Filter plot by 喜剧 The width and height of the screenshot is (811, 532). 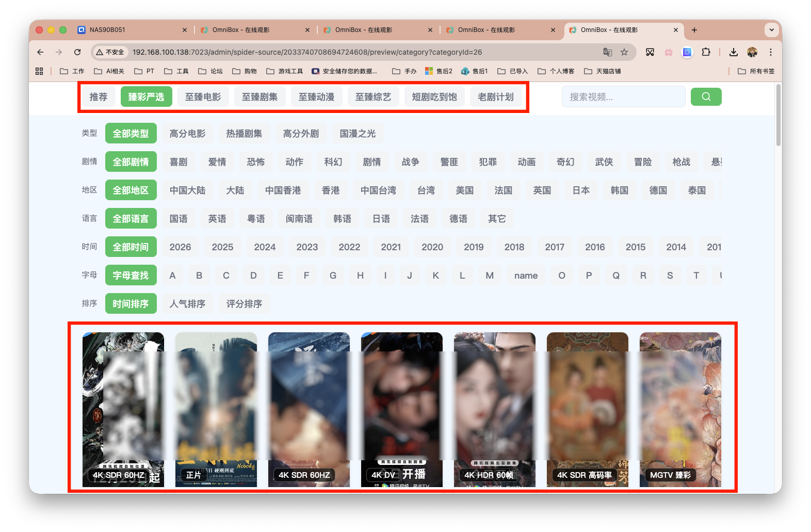179,162
